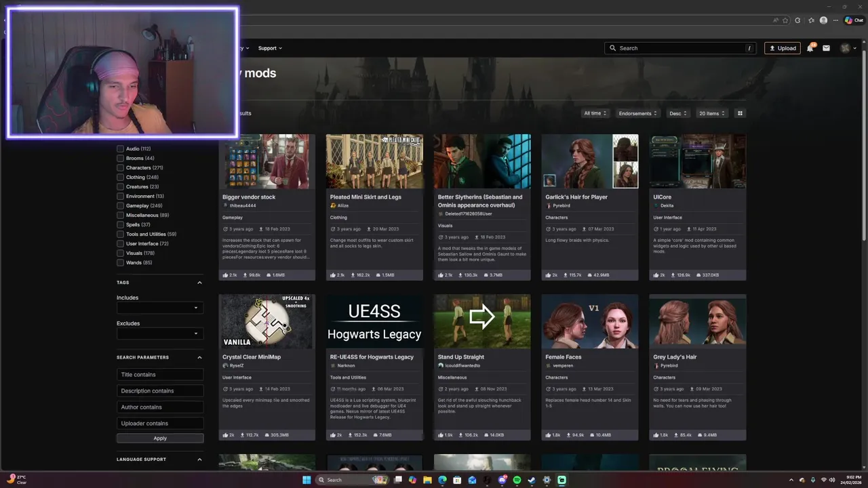This screenshot has width=868, height=488.
Task: Open Discord from the taskbar
Action: [502, 480]
